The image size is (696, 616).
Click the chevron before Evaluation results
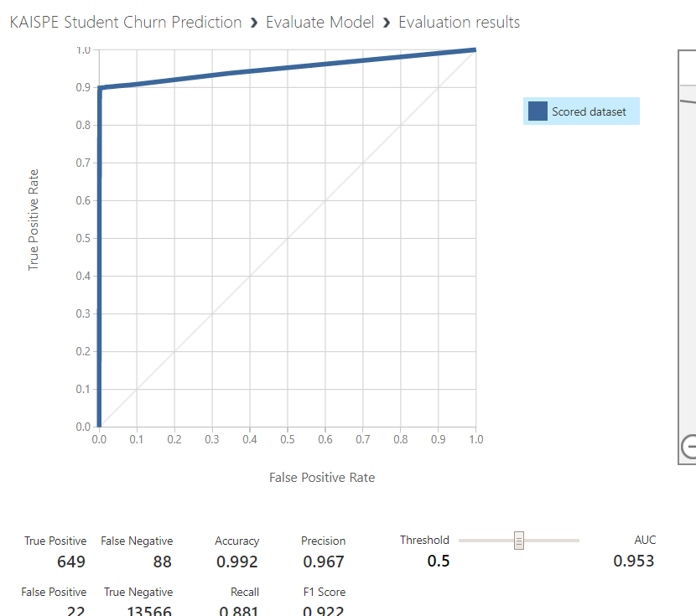387,23
